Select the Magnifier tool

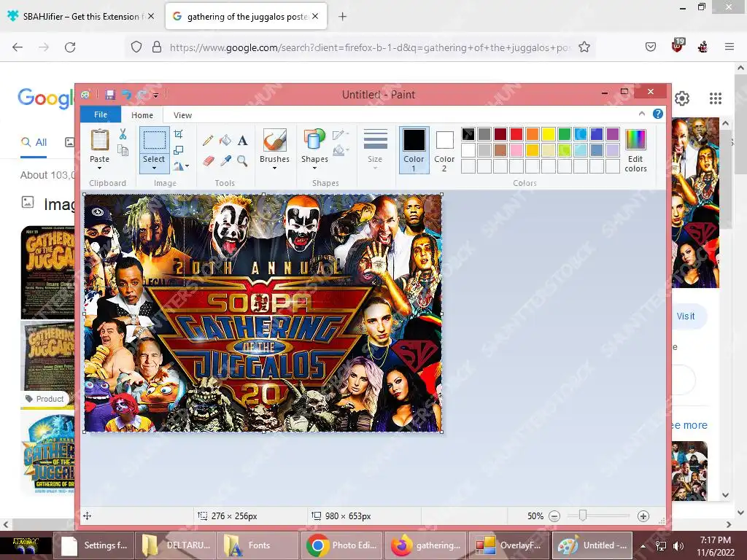[x=242, y=161]
